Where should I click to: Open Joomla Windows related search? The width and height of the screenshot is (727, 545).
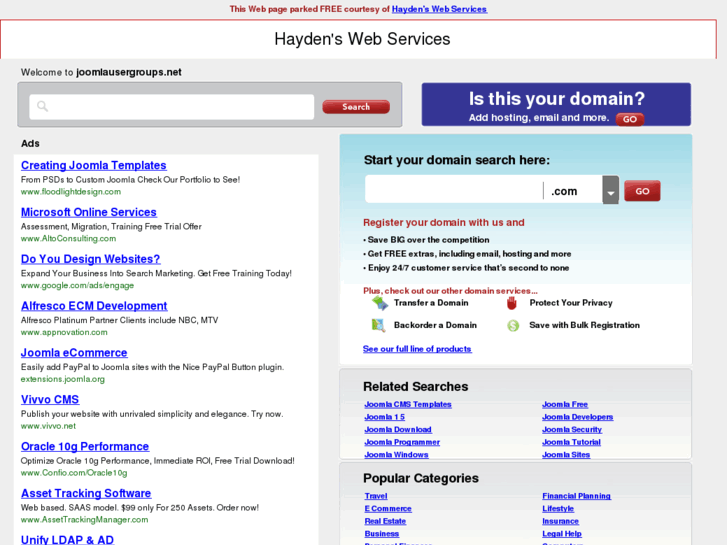point(396,455)
